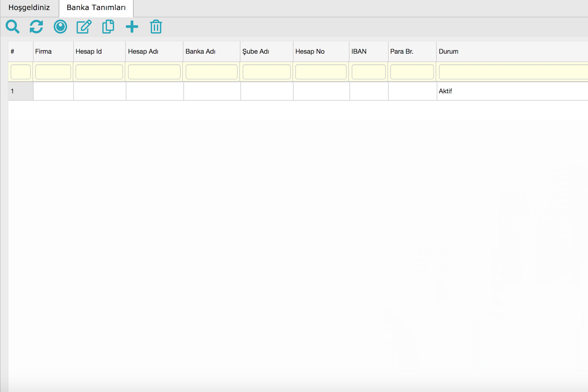Viewport: 588px width, 392px height.
Task: Click the edit record pencil icon
Action: pyautogui.click(x=84, y=27)
